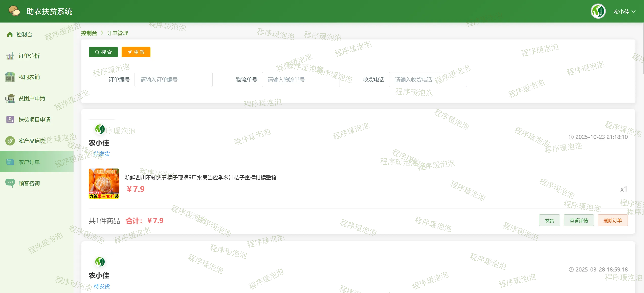
Task: Click the farmer icon for 贫困户申请
Action: click(10, 98)
